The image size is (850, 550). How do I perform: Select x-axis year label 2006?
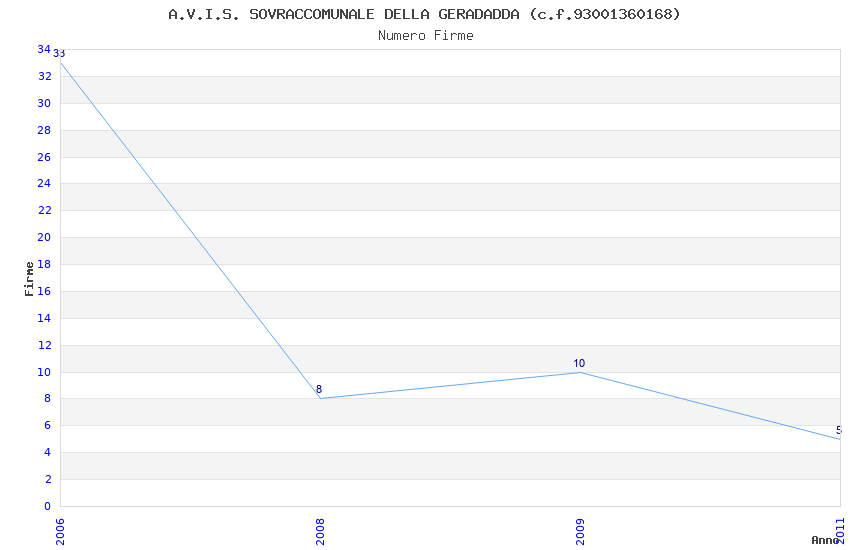60,532
